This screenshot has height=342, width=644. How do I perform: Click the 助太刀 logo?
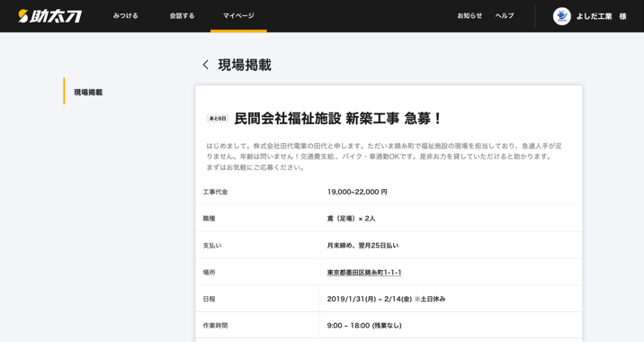point(49,16)
